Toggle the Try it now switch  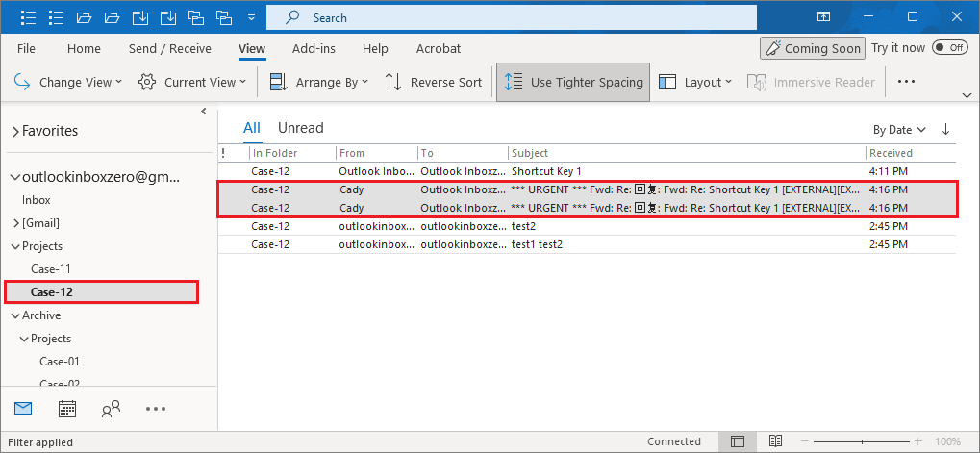click(x=949, y=48)
